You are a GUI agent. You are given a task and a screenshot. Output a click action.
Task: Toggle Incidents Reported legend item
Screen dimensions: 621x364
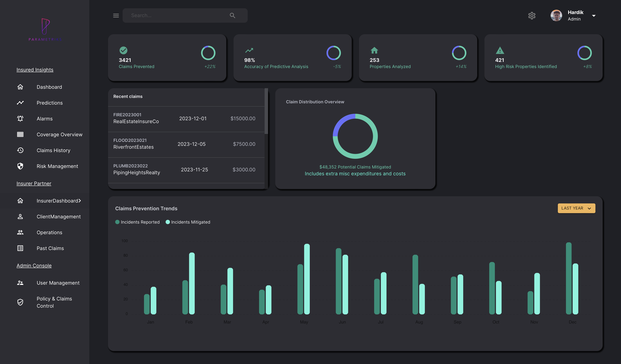click(138, 222)
